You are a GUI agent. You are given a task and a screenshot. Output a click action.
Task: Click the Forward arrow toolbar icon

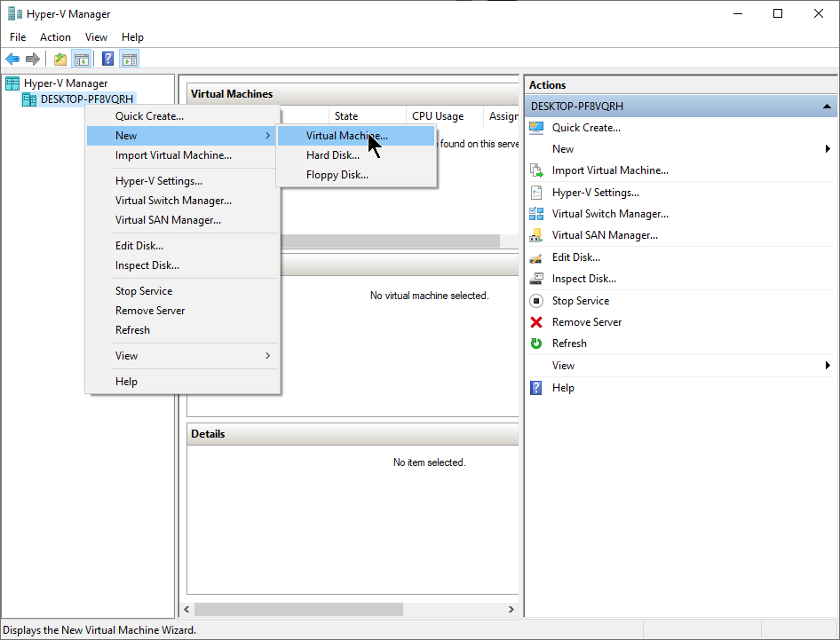(33, 59)
